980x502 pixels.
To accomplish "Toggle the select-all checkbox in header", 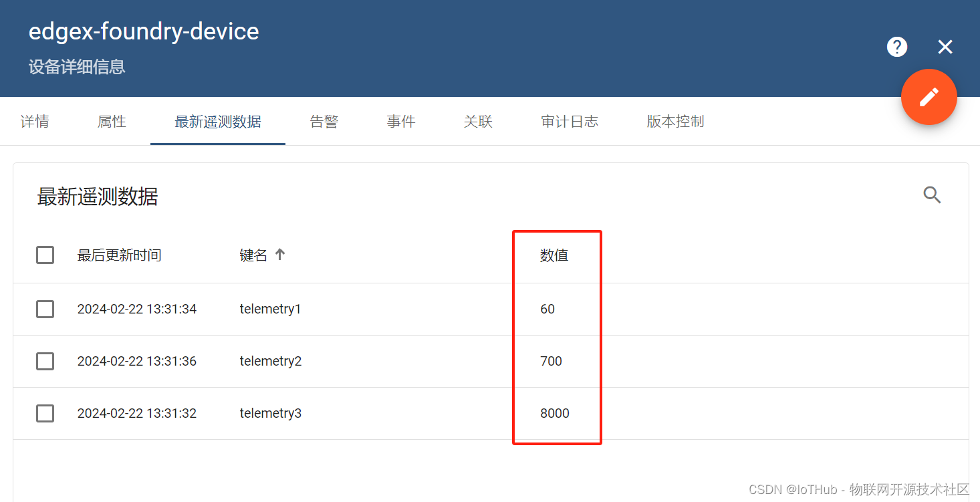I will tap(45, 255).
